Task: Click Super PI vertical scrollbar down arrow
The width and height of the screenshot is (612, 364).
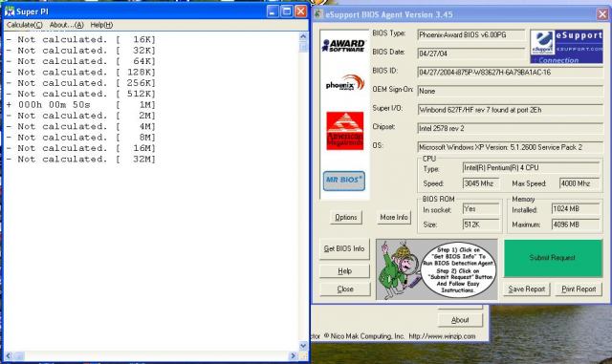Action: click(303, 346)
